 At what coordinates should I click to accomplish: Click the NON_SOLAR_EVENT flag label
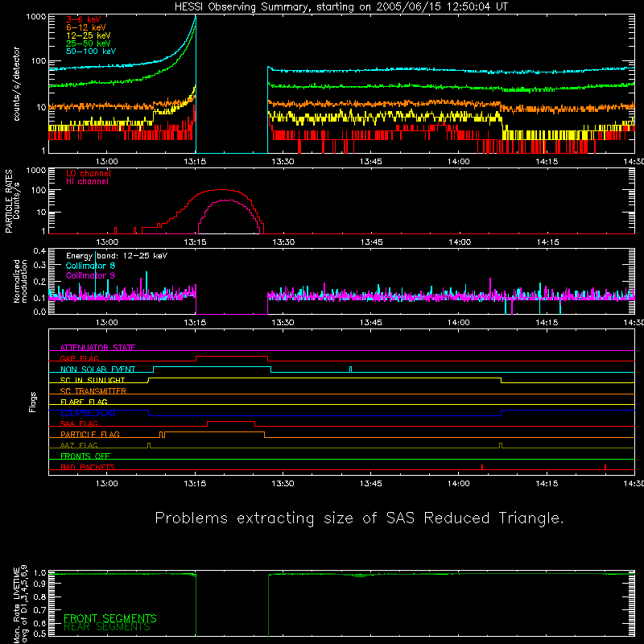click(x=97, y=369)
